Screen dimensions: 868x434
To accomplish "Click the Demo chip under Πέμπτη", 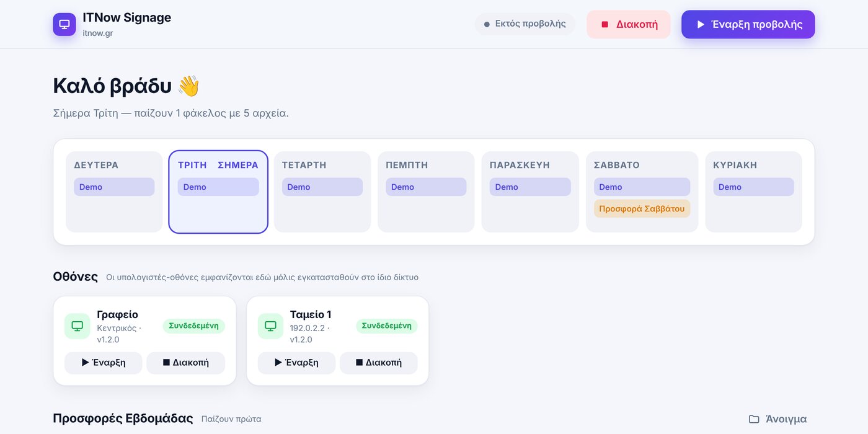I will pyautogui.click(x=426, y=187).
